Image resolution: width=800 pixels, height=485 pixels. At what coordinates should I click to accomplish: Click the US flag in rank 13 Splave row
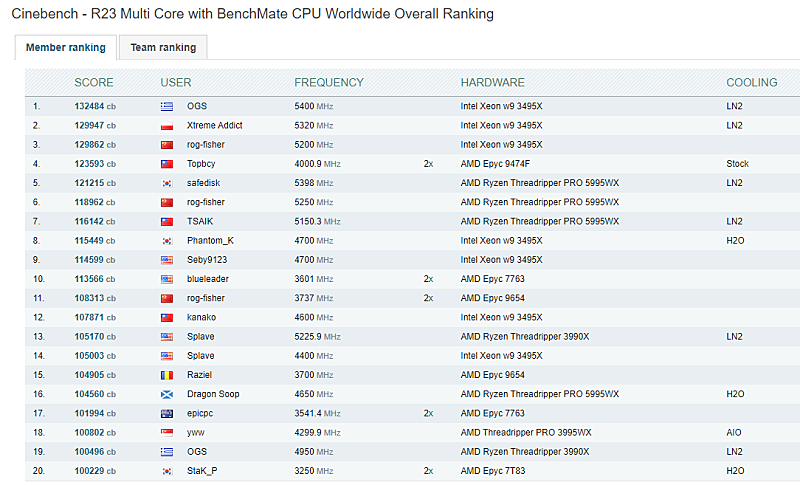[x=167, y=337]
